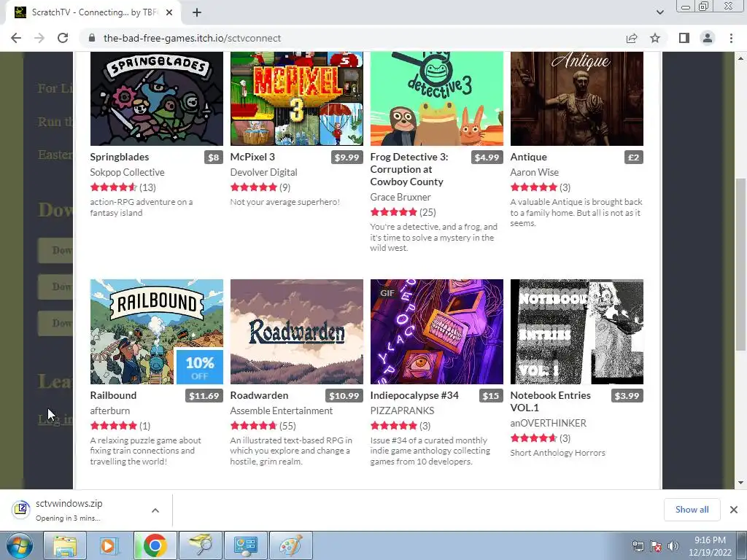This screenshot has width=747, height=560.
Task: Open the Action Center flag tray icon
Action: (656, 546)
